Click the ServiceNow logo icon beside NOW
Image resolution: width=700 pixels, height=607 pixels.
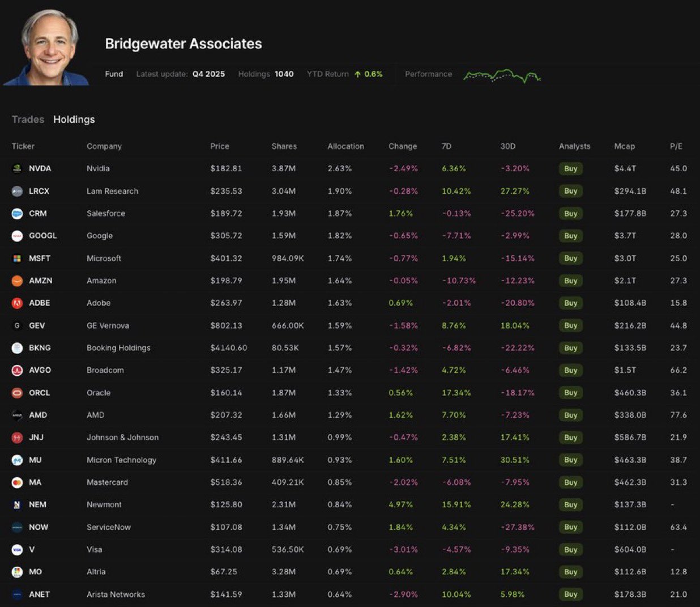click(17, 527)
